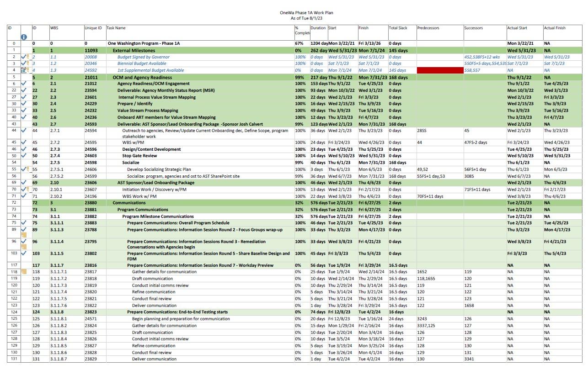Viewport: 588px width, 370px height.
Task: Click the checkmark for Design/Content Development
Action: coord(24,149)
